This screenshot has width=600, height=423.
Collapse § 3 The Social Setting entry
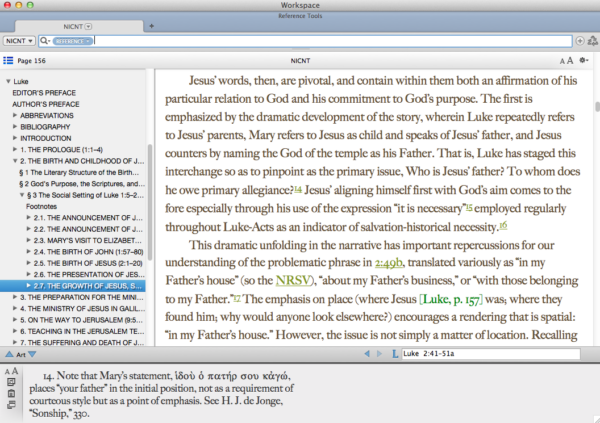click(22, 195)
